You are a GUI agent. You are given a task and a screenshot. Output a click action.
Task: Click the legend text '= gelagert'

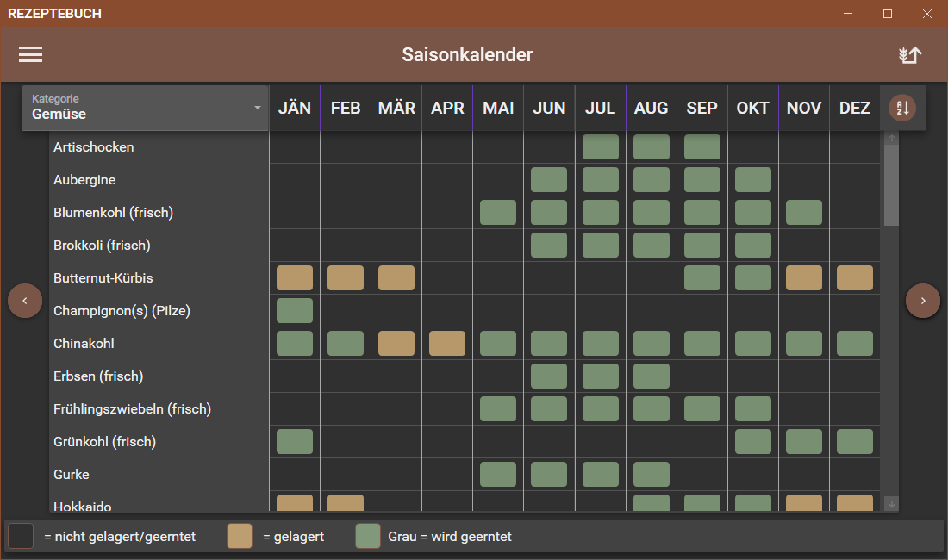coord(293,537)
